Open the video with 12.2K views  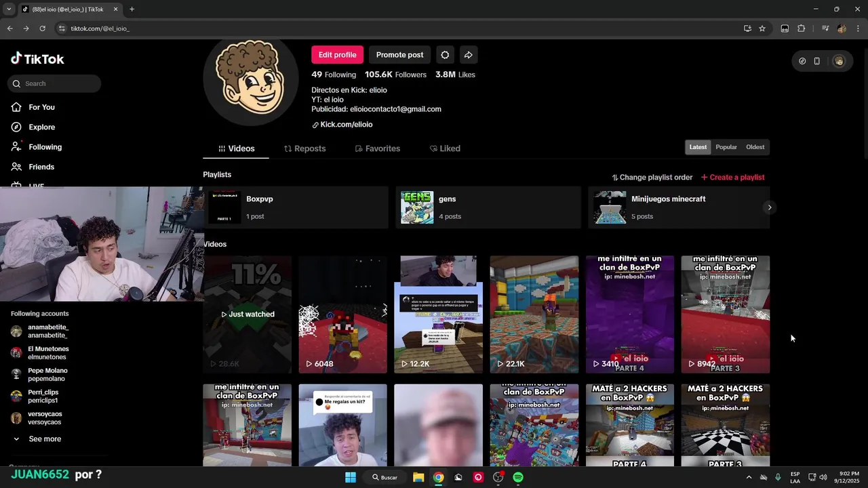438,314
